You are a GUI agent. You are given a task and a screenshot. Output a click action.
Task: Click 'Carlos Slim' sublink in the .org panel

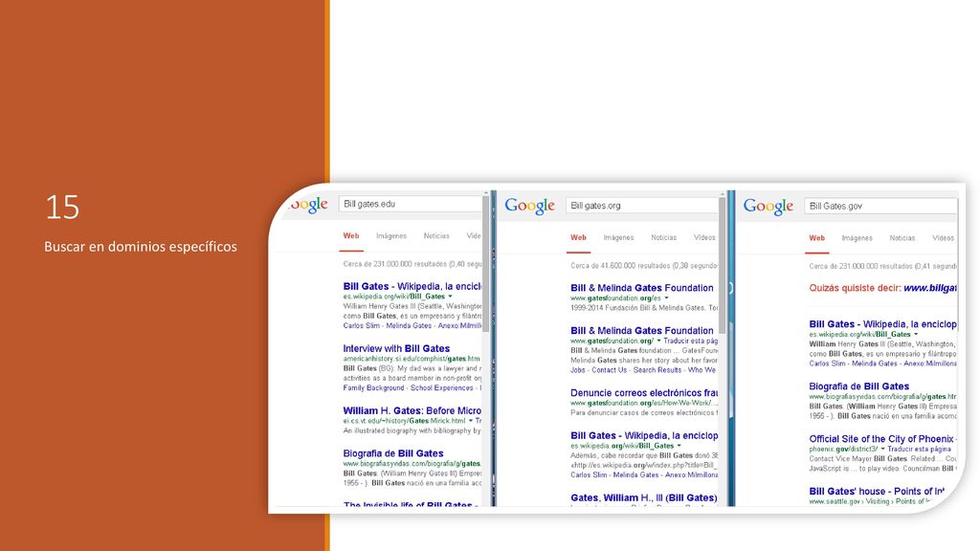[589, 475]
